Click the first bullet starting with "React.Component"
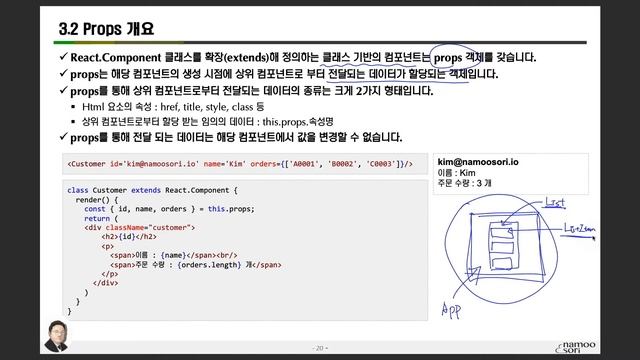 click(x=303, y=57)
